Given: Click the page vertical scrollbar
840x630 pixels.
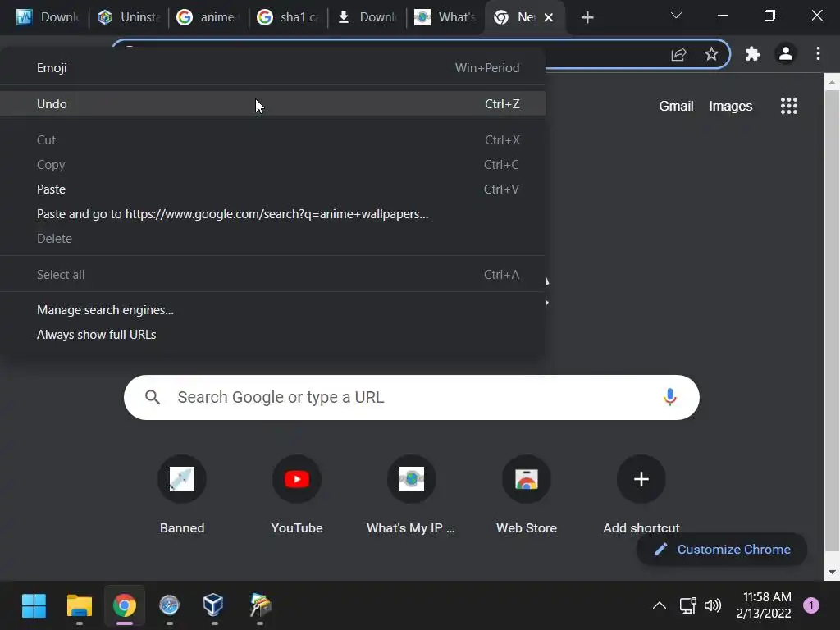Looking at the screenshot, I should click(x=832, y=322).
